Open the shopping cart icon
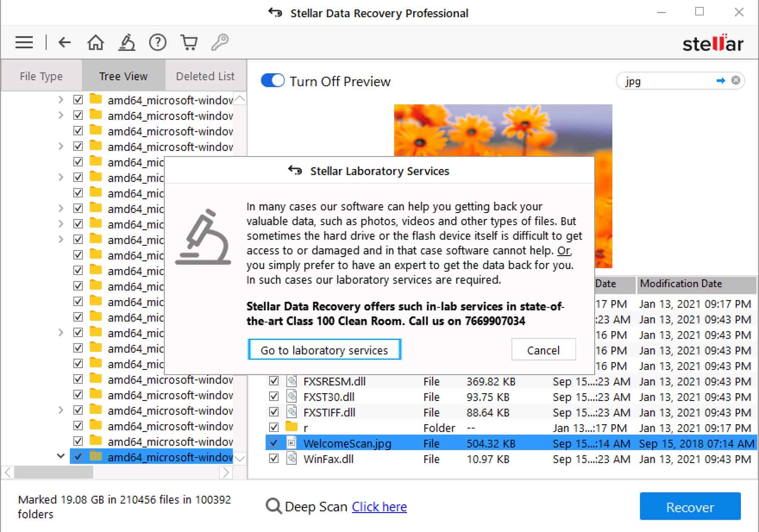The image size is (759, 532). pyautogui.click(x=189, y=42)
